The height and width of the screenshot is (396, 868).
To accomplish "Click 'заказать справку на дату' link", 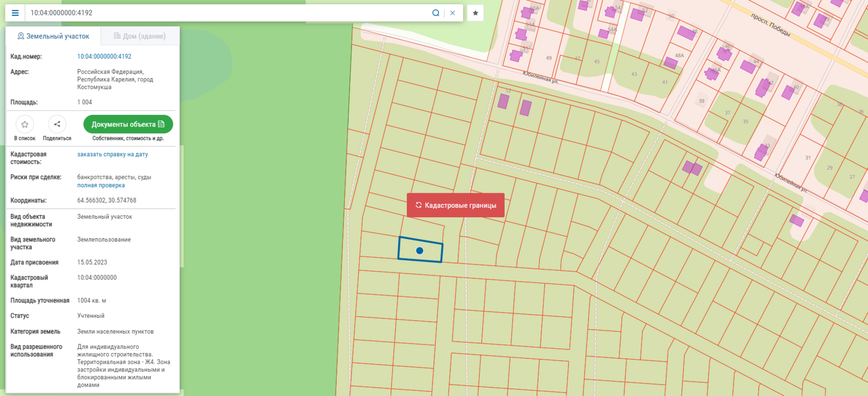I will (x=113, y=155).
